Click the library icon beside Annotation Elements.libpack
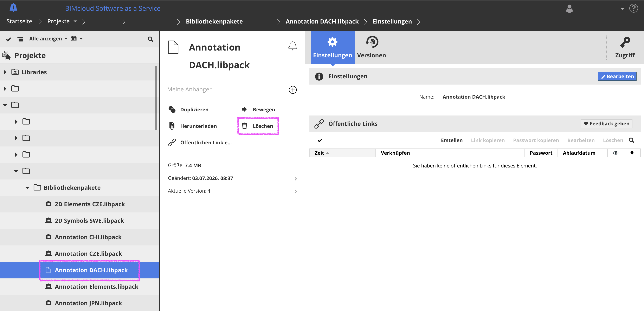Screen dimensions: 644x311 point(48,286)
